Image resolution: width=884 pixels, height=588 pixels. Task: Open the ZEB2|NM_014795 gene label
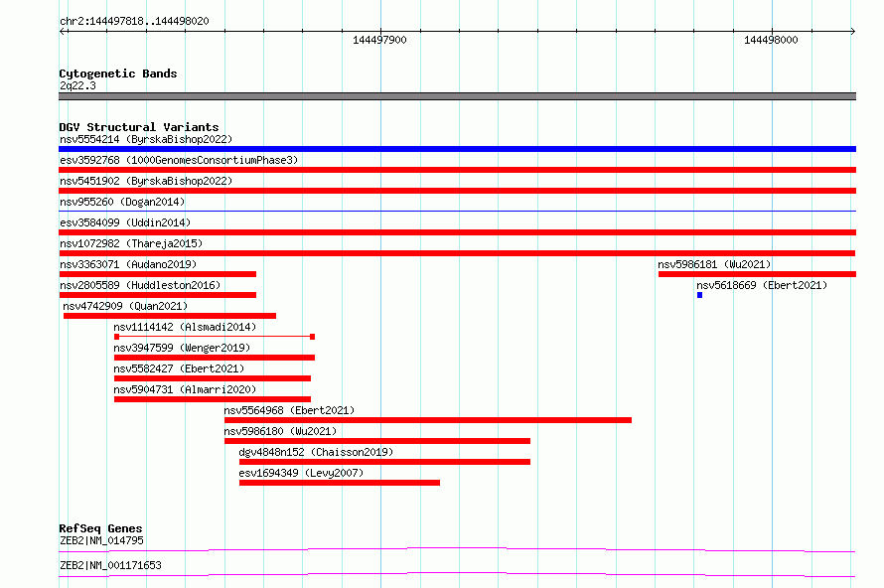pyautogui.click(x=101, y=540)
